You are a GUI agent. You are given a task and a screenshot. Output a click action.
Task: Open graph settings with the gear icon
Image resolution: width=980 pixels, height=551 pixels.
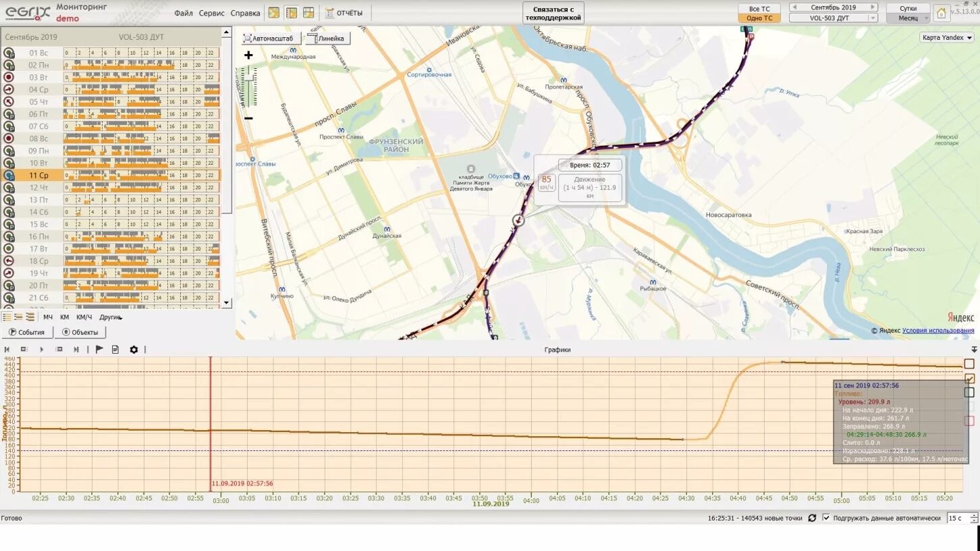click(134, 349)
